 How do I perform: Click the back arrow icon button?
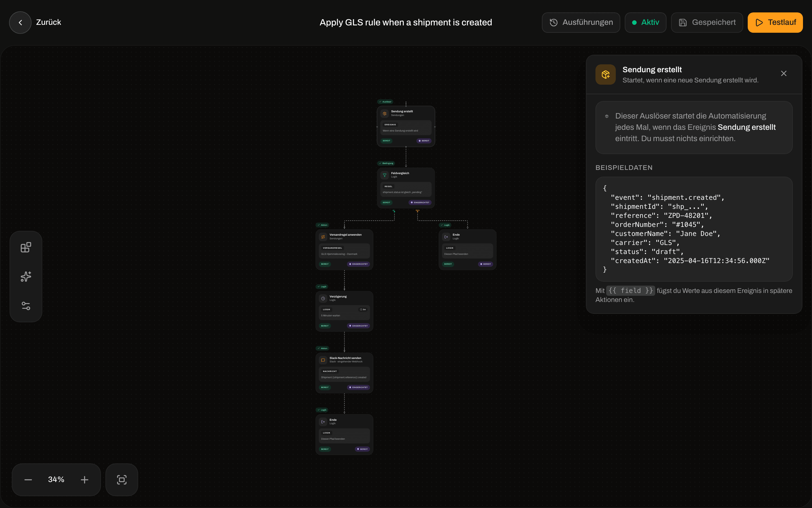coord(20,23)
